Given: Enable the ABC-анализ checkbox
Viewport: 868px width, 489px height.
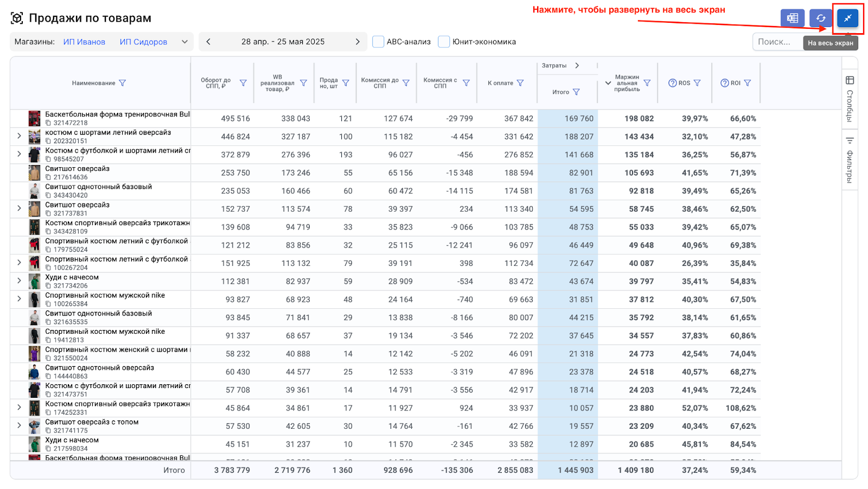Looking at the screenshot, I should (x=379, y=42).
